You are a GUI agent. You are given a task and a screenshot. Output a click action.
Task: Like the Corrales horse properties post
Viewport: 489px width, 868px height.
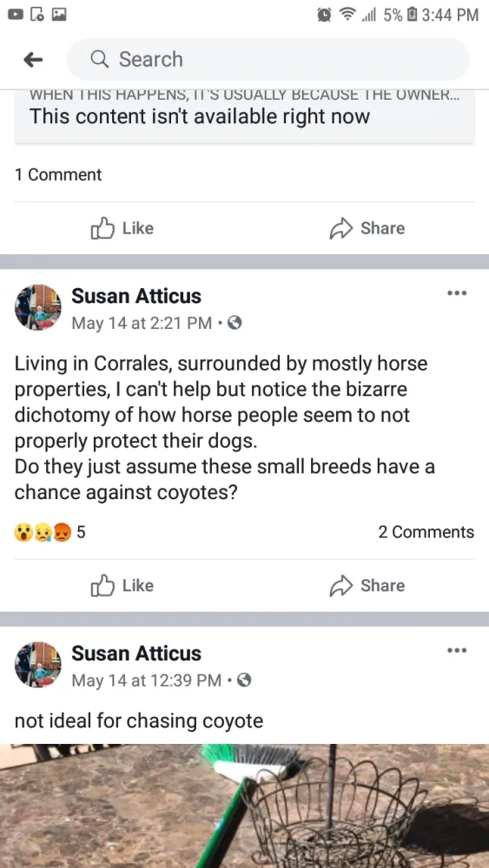122,586
